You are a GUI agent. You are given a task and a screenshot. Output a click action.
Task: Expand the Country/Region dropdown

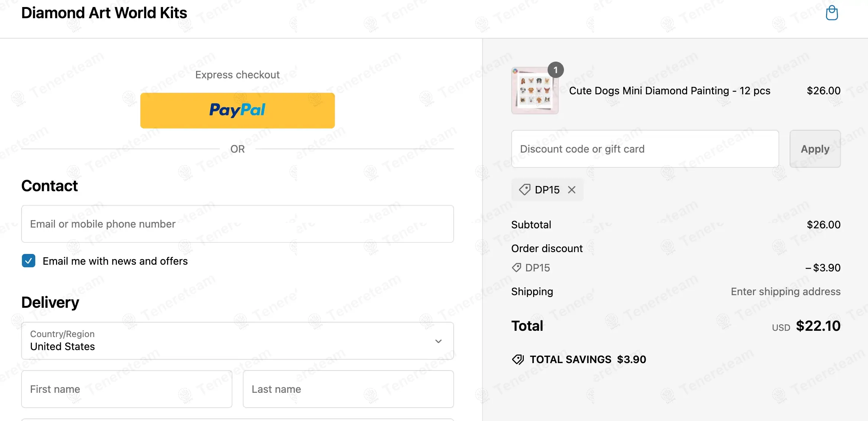pos(238,341)
